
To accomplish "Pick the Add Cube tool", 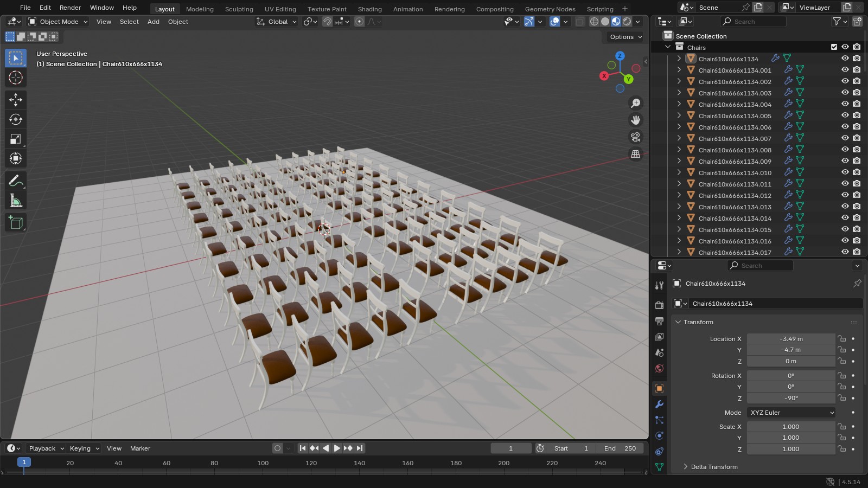I will 16,222.
